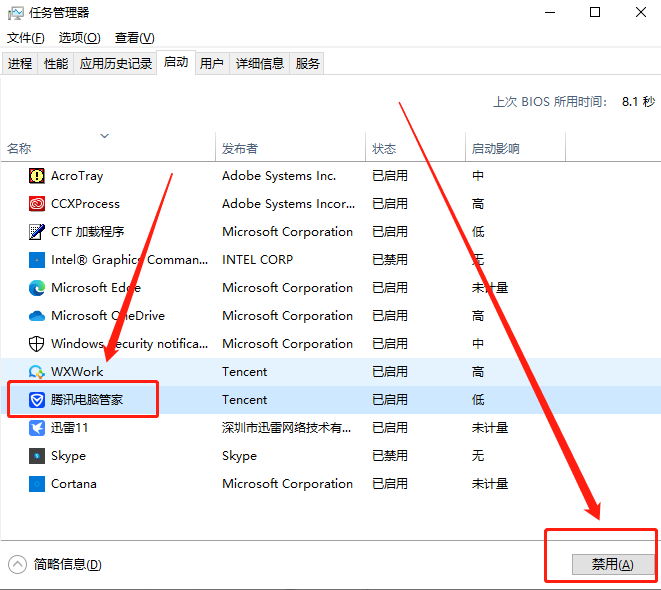The height and width of the screenshot is (590, 661).
Task: Switch to the 详细信息 tab
Action: [x=260, y=63]
